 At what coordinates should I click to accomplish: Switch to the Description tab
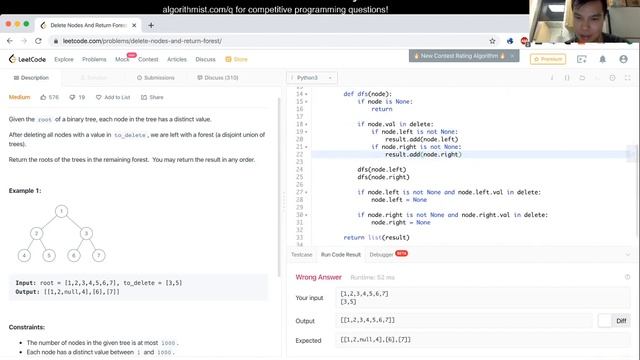[x=31, y=78]
